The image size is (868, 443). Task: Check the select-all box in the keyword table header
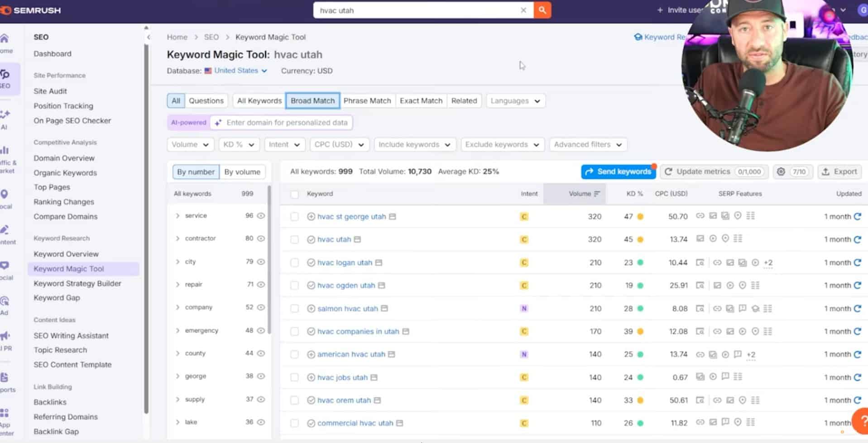point(294,194)
